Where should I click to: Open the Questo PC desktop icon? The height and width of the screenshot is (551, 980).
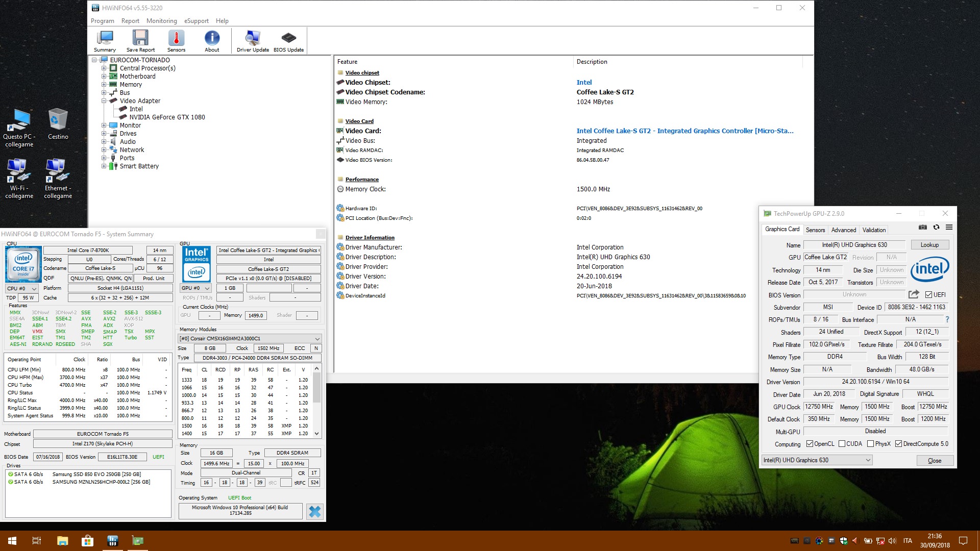click(x=19, y=128)
